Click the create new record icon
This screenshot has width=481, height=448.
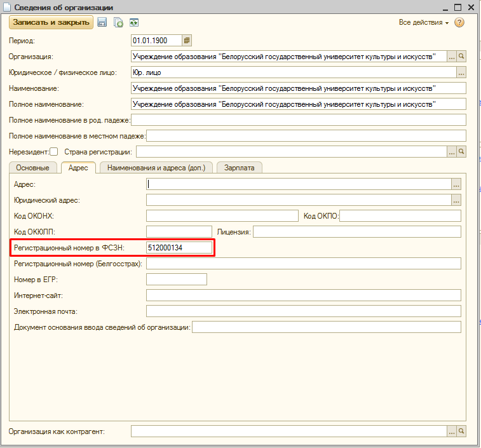pos(118,22)
